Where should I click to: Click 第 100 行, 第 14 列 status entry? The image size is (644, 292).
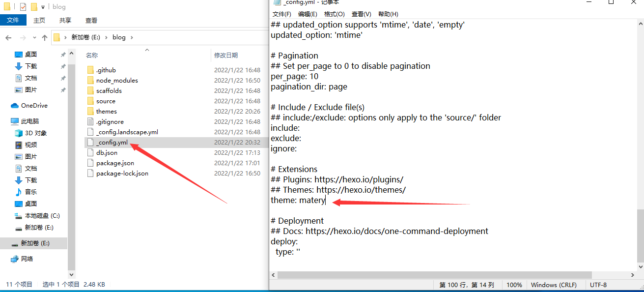point(467,285)
